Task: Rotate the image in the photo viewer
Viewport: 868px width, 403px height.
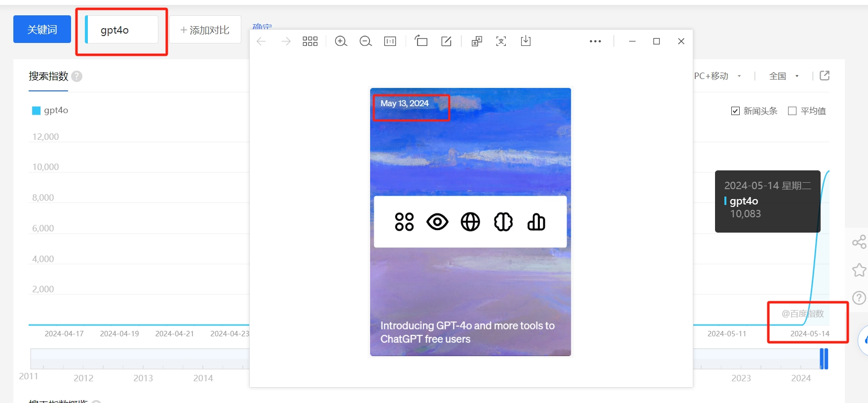Action: click(x=421, y=41)
